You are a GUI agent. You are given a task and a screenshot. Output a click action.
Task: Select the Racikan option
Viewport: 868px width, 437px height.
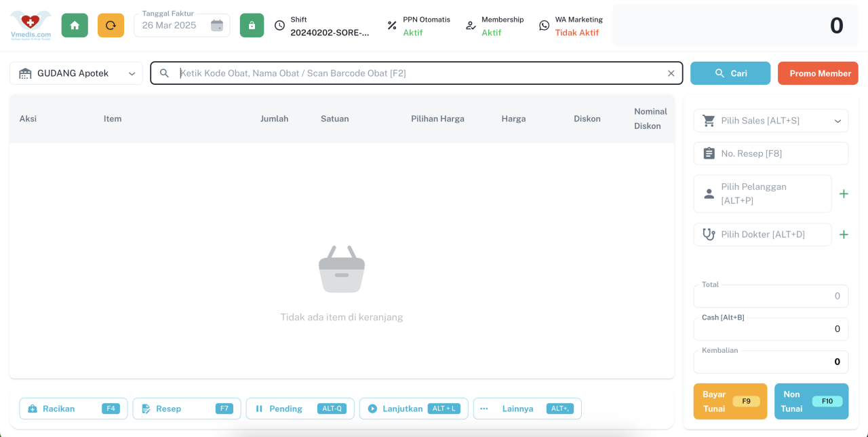click(73, 408)
